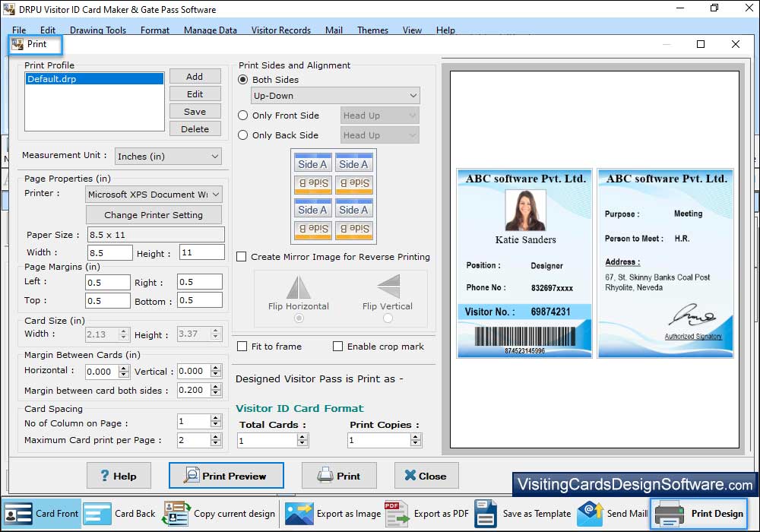Viewport: 760px width, 532px height.
Task: Click the Paper Size field
Action: click(156, 235)
